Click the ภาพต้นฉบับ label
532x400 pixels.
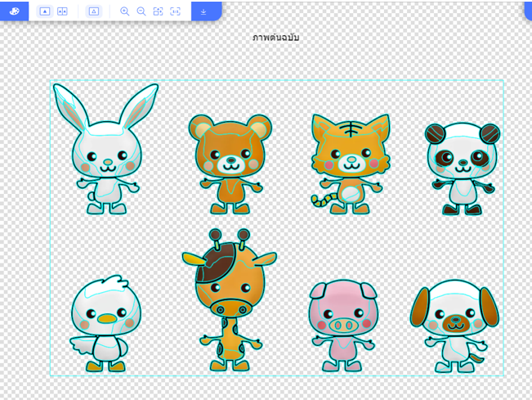(x=276, y=38)
